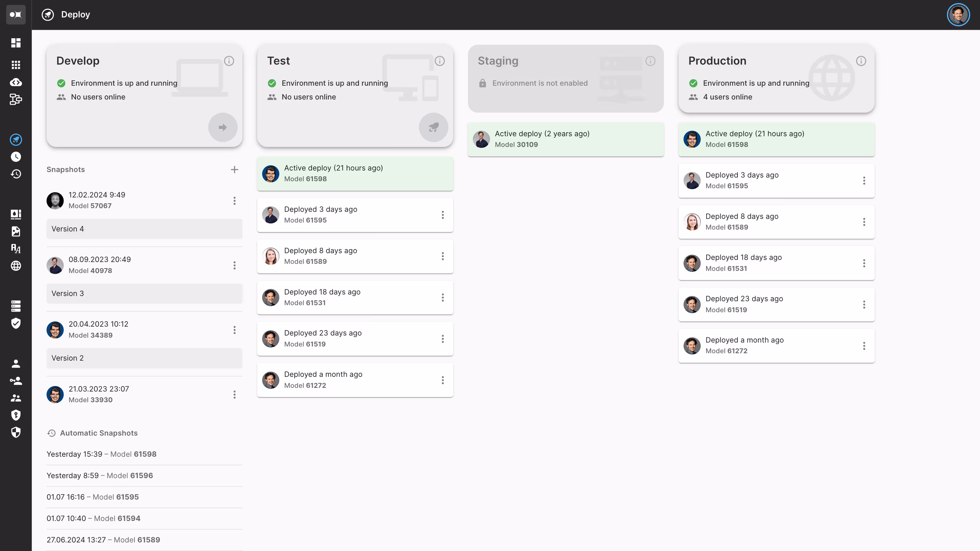Click the rocket deploy button on Test card
The width and height of the screenshot is (980, 551).
433,127
